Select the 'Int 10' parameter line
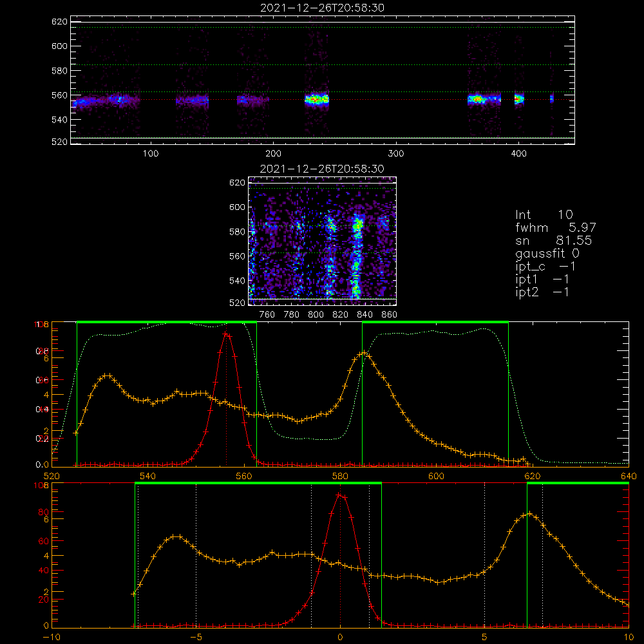 544,214
